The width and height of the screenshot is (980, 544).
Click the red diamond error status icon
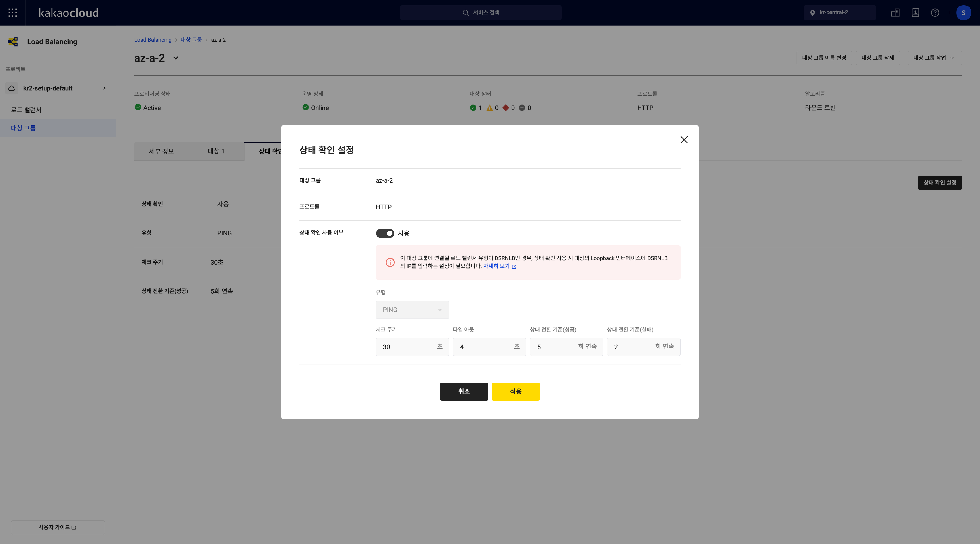point(506,108)
